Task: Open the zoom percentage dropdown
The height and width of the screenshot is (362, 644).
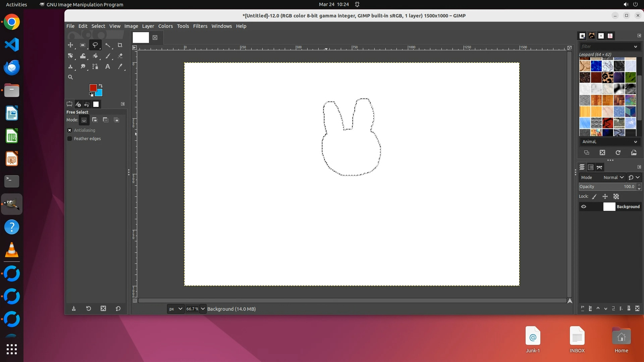Action: pyautogui.click(x=203, y=309)
